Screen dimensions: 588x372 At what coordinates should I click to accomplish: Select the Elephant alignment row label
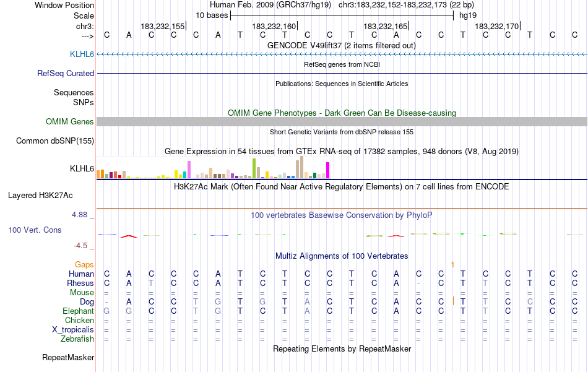pos(79,311)
